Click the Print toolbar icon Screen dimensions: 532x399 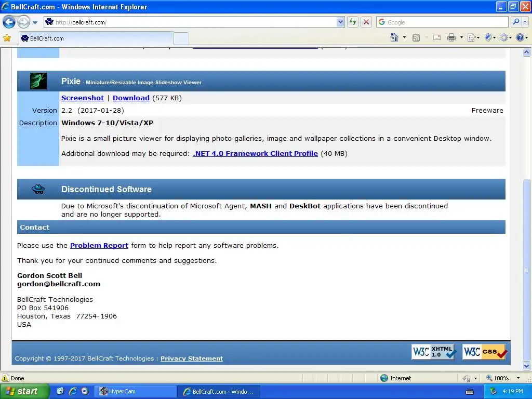pyautogui.click(x=451, y=37)
